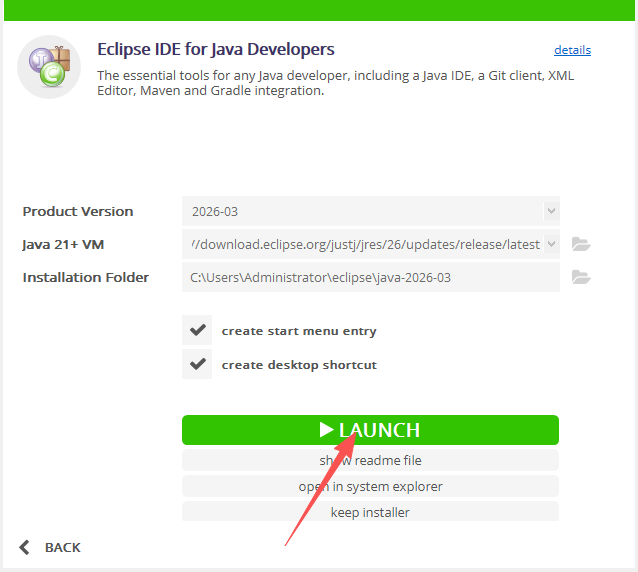Toggle create start menu entry checkbox
The height and width of the screenshot is (572, 638).
(197, 330)
